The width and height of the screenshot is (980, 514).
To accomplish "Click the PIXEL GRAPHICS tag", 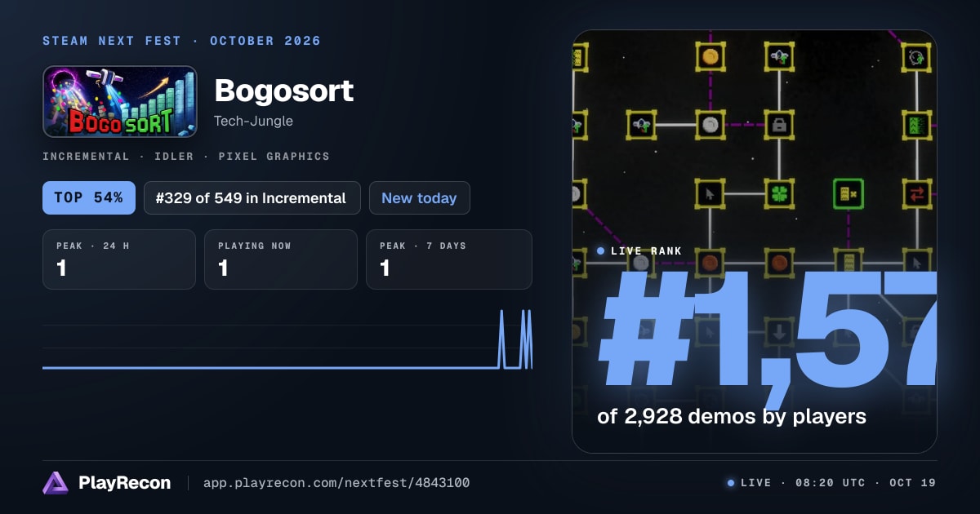I will click(x=274, y=156).
